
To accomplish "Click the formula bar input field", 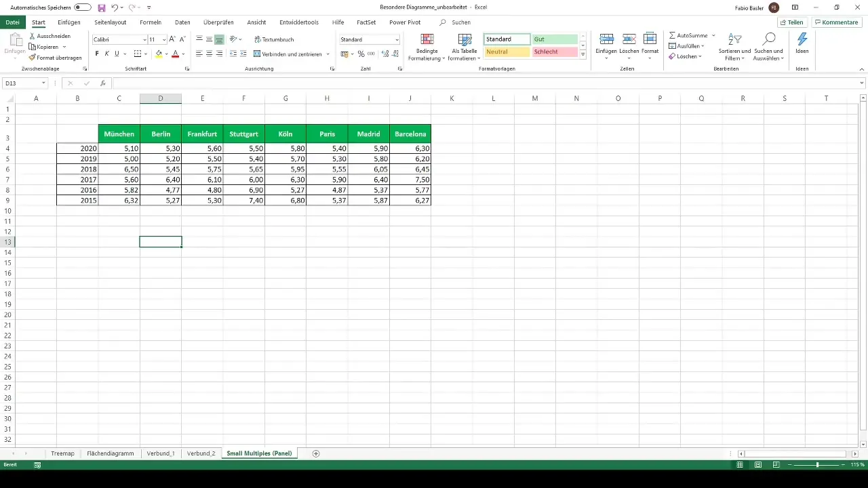I will tap(486, 83).
